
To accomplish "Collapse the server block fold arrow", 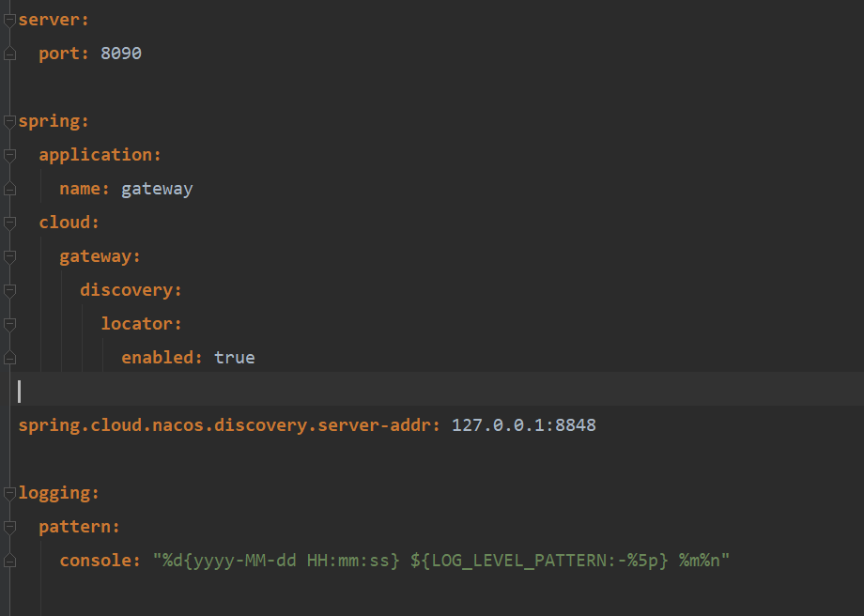I will pos(8,19).
